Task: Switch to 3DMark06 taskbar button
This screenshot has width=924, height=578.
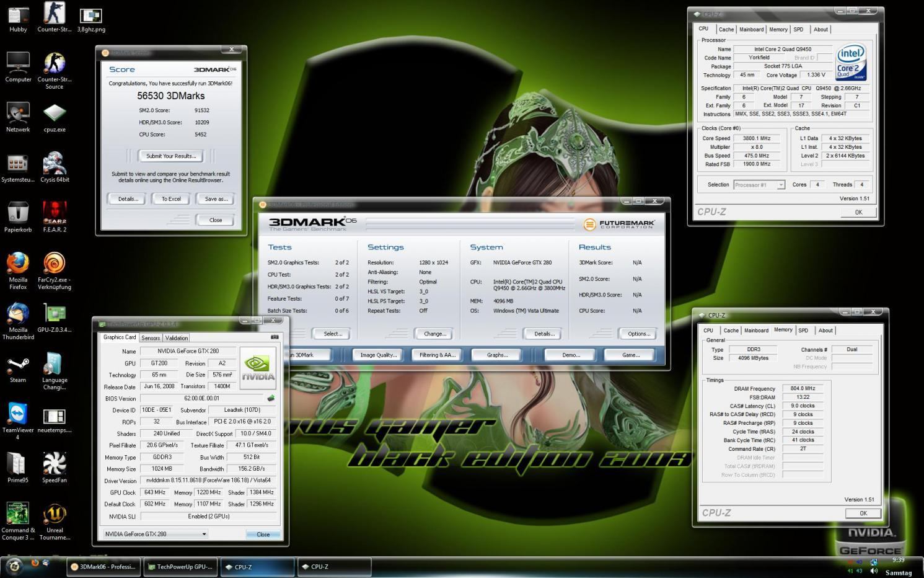Action: click(104, 567)
